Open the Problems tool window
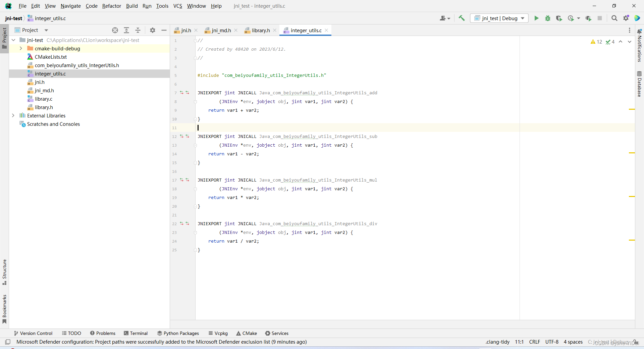 (x=103, y=333)
